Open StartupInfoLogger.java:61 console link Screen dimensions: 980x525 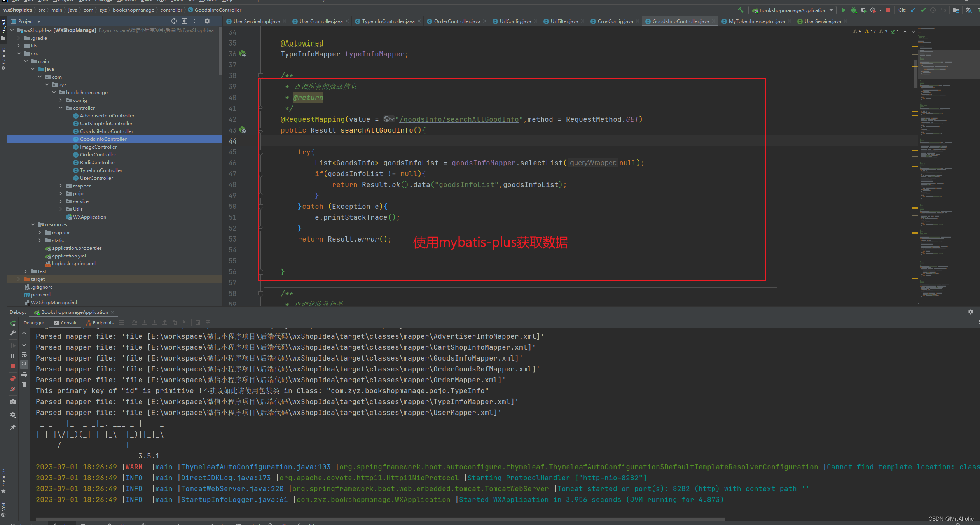pyautogui.click(x=234, y=500)
